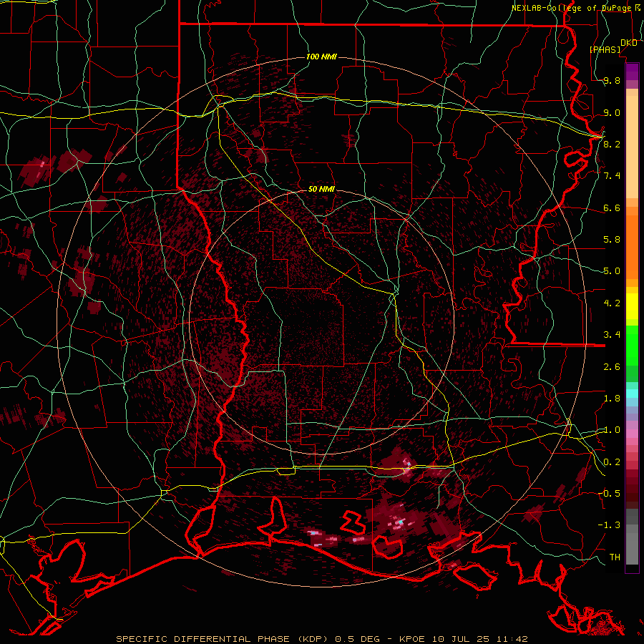Click the TH threshold label on legend

(x=615, y=557)
